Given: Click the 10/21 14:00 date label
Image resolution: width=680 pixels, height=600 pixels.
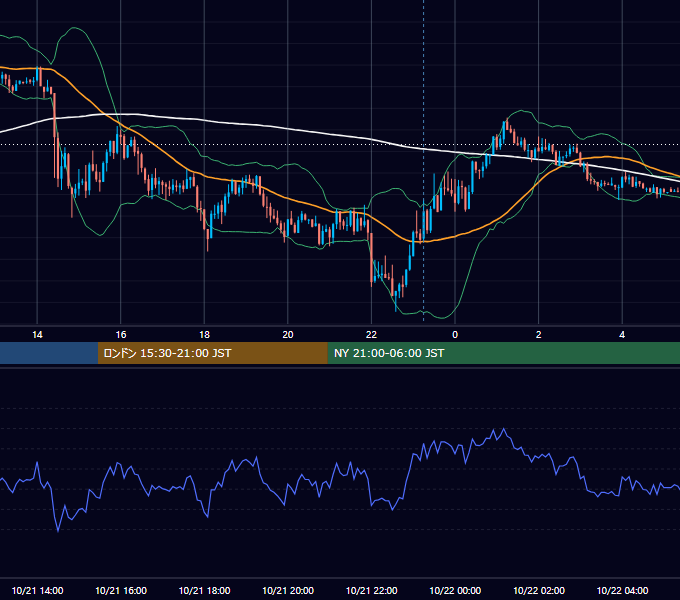Looking at the screenshot, I should tap(37, 590).
